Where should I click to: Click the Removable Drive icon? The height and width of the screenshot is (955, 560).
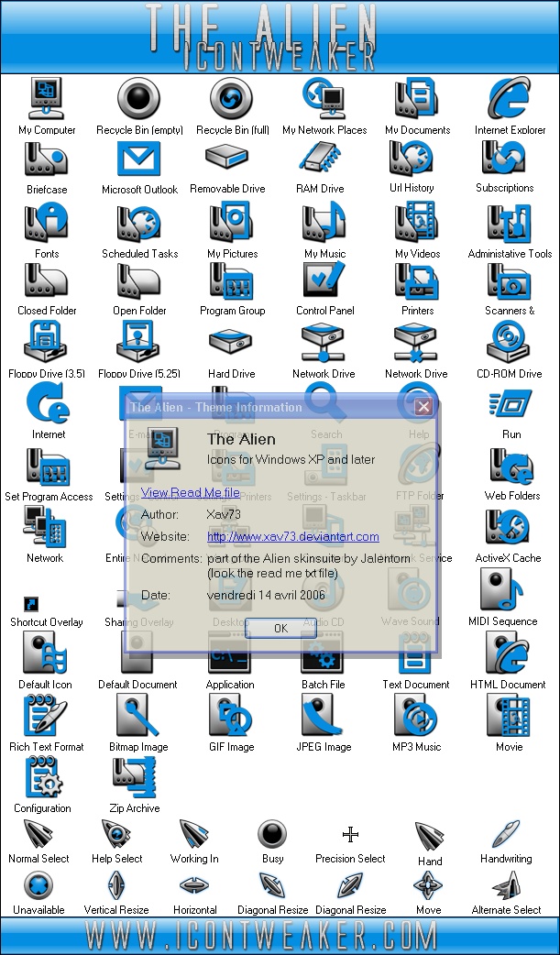tap(226, 157)
